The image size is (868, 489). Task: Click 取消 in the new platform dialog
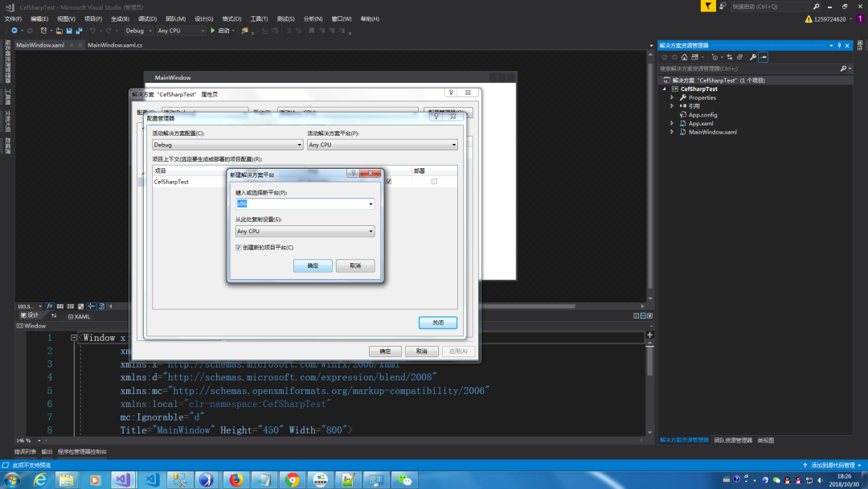354,265
